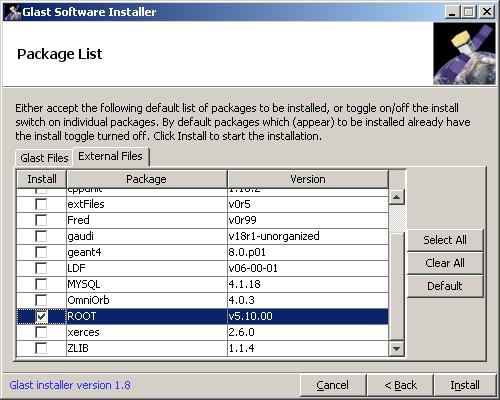Click the satellite image in header
Screen dimensions: 500x400
pos(464,54)
